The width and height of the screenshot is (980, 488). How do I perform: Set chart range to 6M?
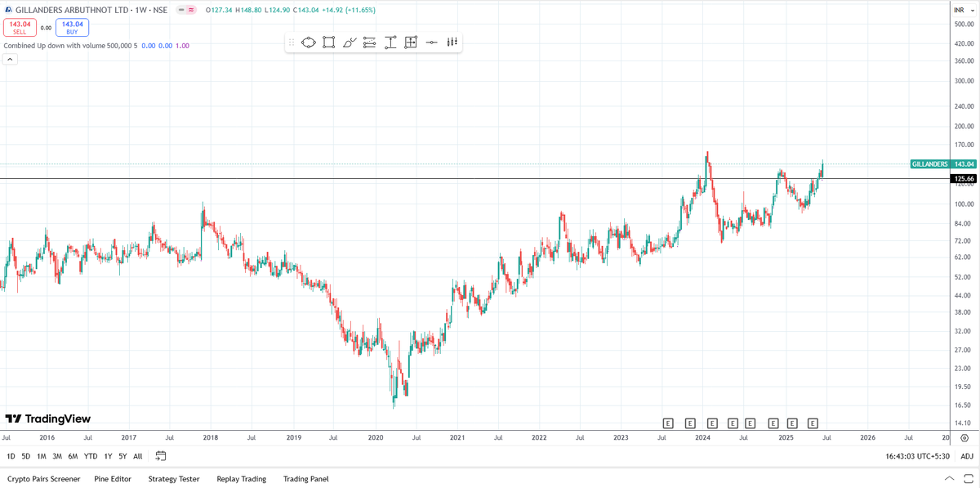pyautogui.click(x=73, y=456)
